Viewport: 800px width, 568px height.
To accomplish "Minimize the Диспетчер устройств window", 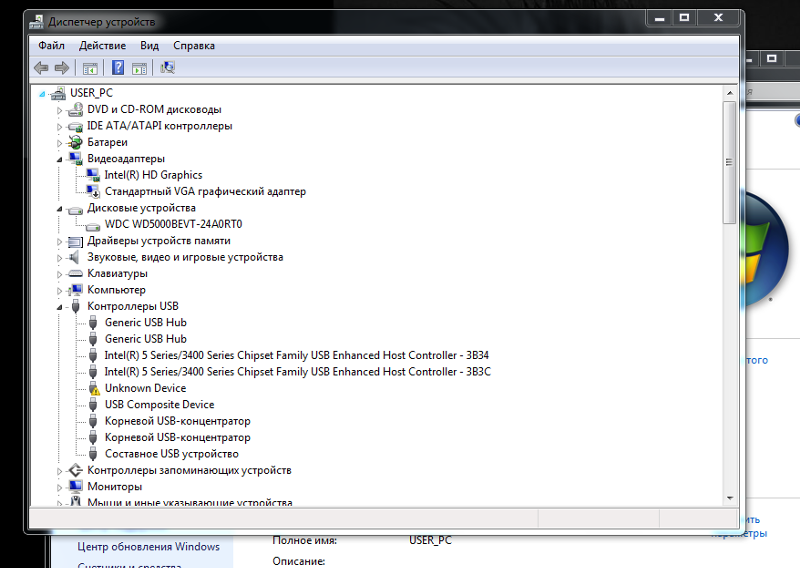I will point(660,18).
